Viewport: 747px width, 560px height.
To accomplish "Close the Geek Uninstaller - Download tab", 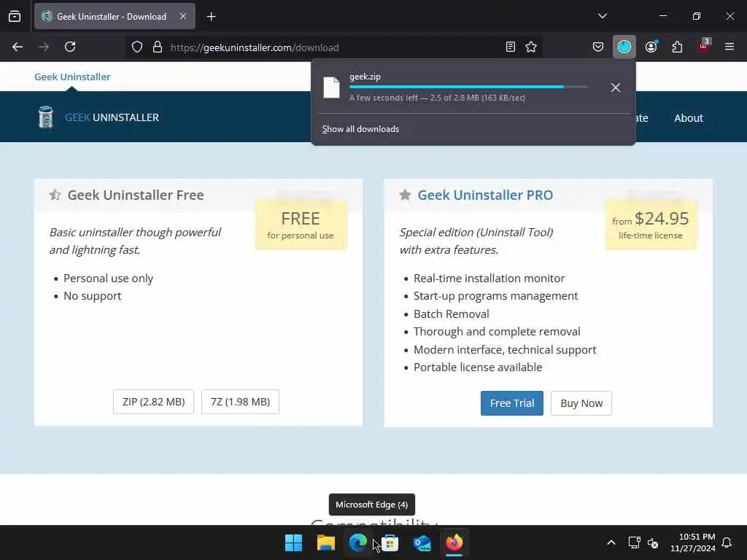I will pos(183,16).
